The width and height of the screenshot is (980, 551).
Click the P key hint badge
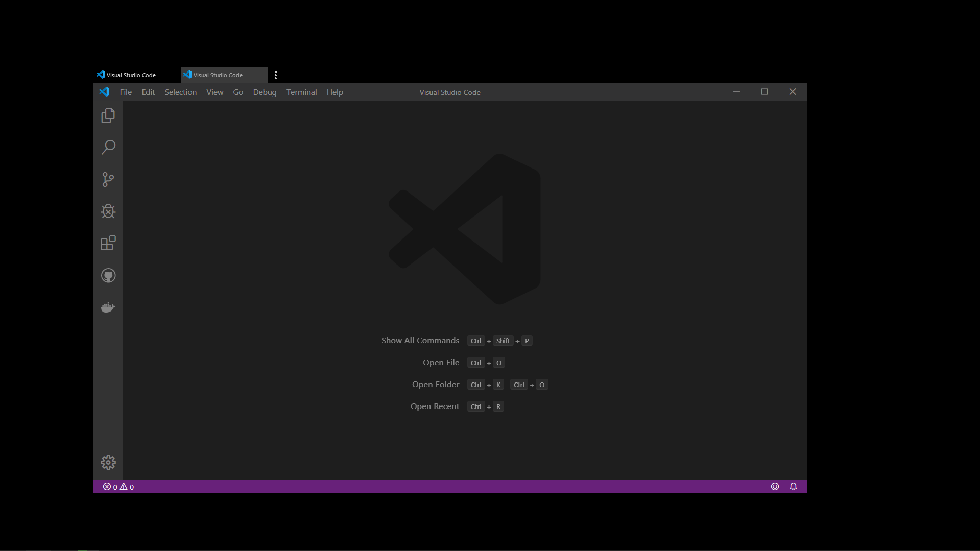[527, 341]
